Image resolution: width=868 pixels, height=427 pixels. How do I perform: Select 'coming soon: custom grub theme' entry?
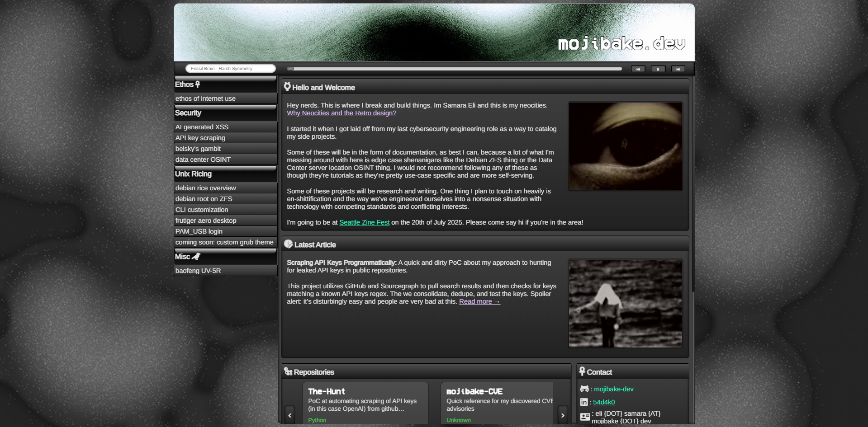226,242
